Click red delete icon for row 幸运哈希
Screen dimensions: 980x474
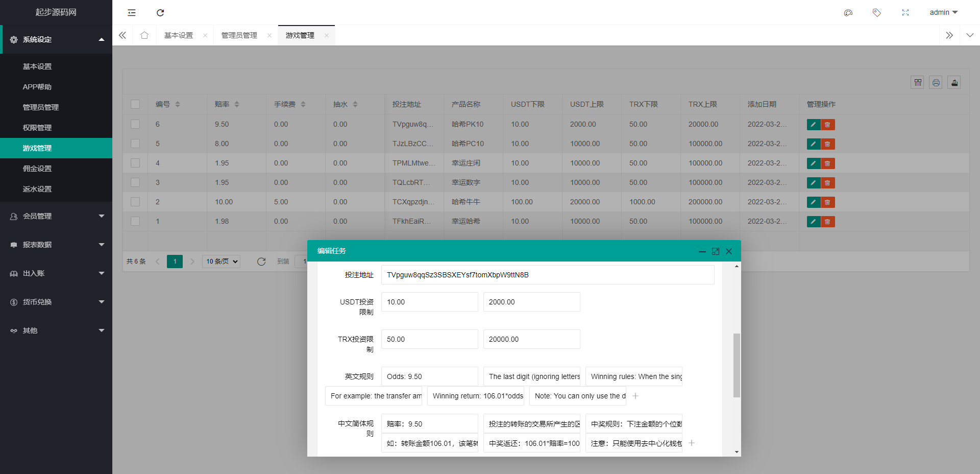tap(827, 222)
